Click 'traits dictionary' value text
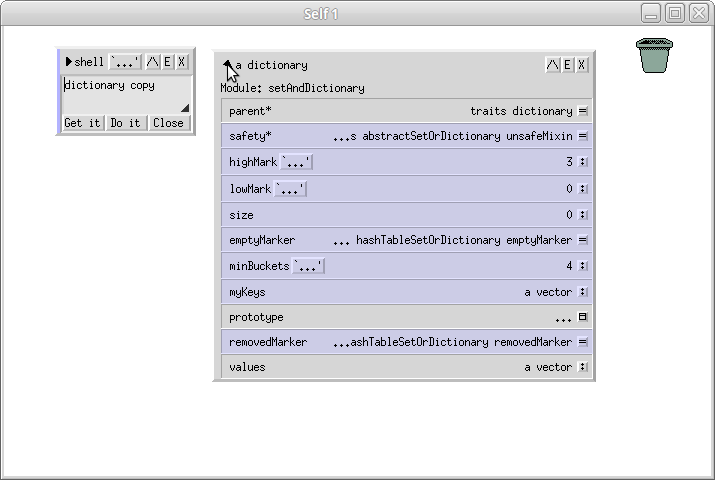 521,111
